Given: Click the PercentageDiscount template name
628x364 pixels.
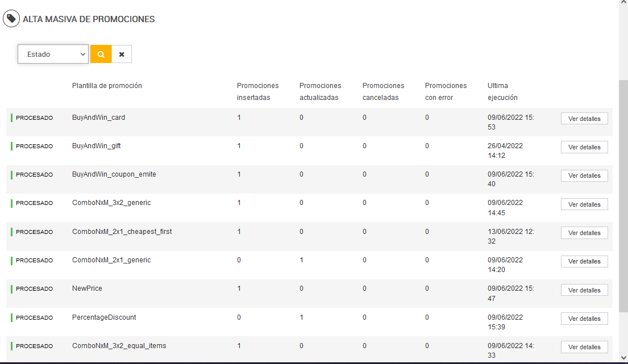Looking at the screenshot, I should tap(104, 317).
